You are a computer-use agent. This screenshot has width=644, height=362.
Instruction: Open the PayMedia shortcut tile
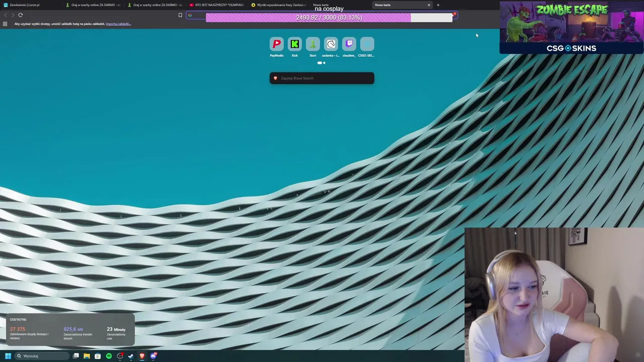coord(276,44)
